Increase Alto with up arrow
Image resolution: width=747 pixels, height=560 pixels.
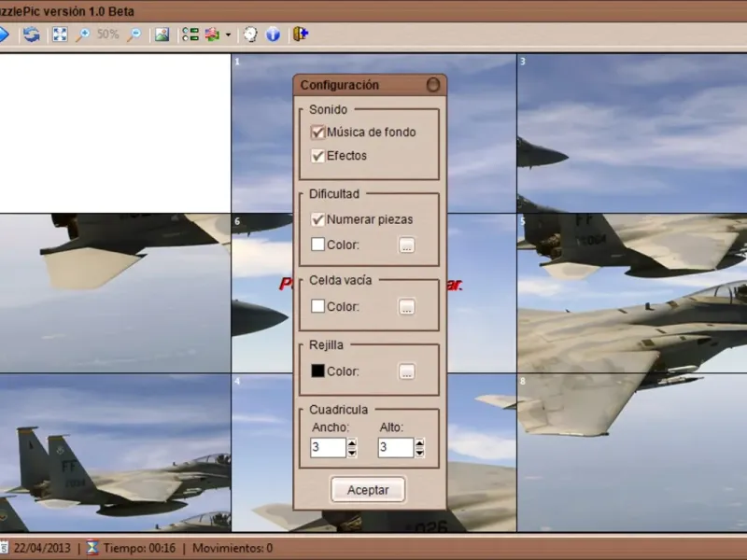tap(419, 442)
